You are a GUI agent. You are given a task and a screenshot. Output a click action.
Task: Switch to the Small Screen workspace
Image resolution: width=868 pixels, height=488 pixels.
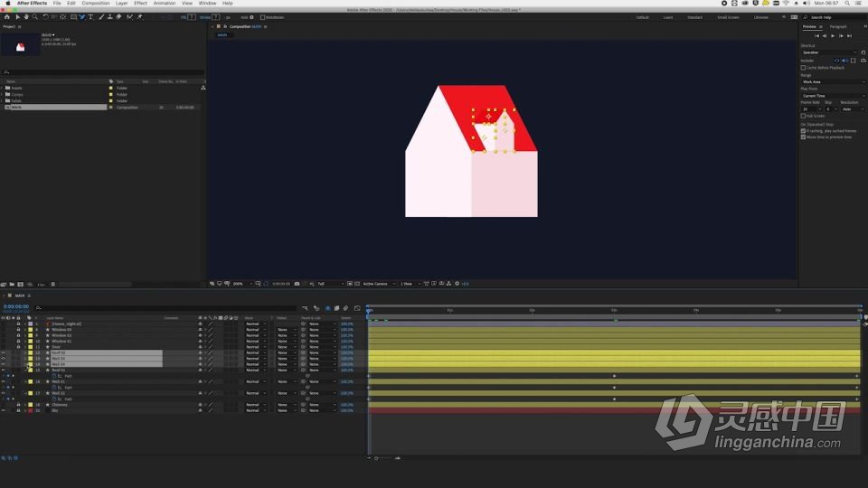(x=728, y=17)
